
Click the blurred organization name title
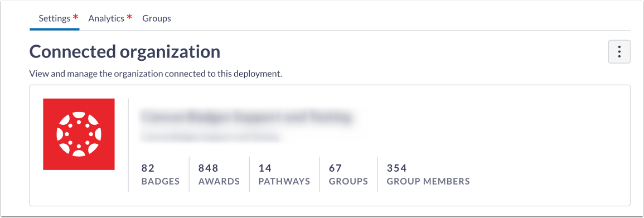(x=246, y=117)
